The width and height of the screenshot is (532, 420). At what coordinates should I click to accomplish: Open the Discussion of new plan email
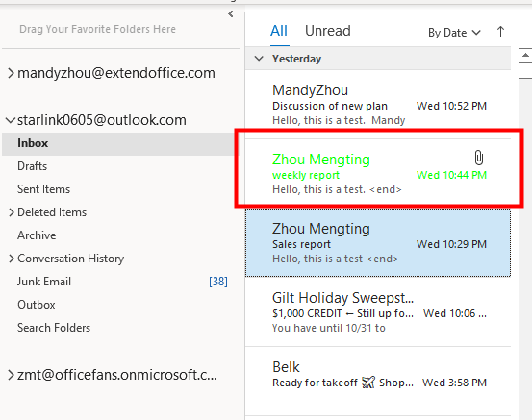tap(378, 105)
